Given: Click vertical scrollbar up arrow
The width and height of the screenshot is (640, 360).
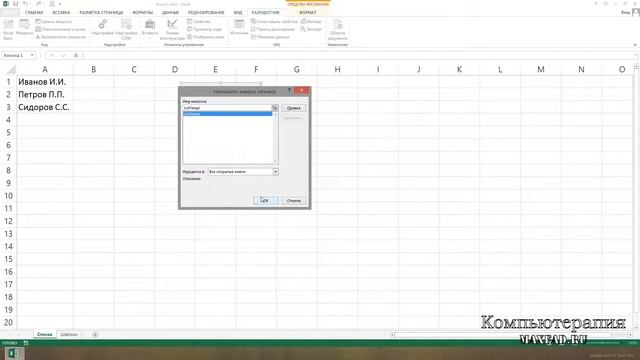Looking at the screenshot, I should point(636,67).
